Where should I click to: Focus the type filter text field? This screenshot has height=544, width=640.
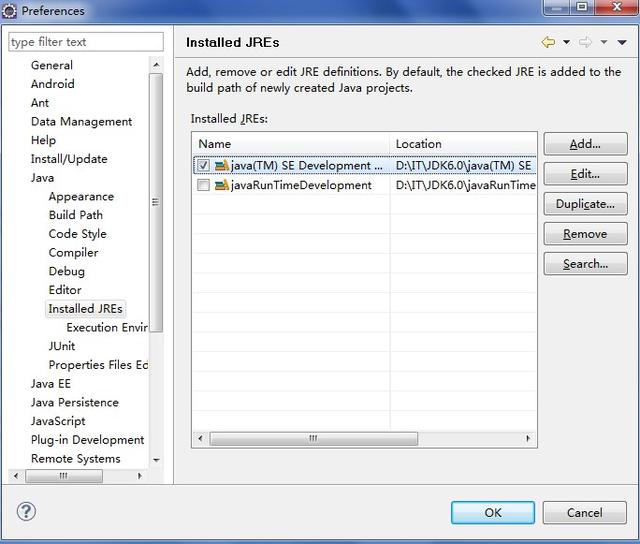(x=86, y=42)
